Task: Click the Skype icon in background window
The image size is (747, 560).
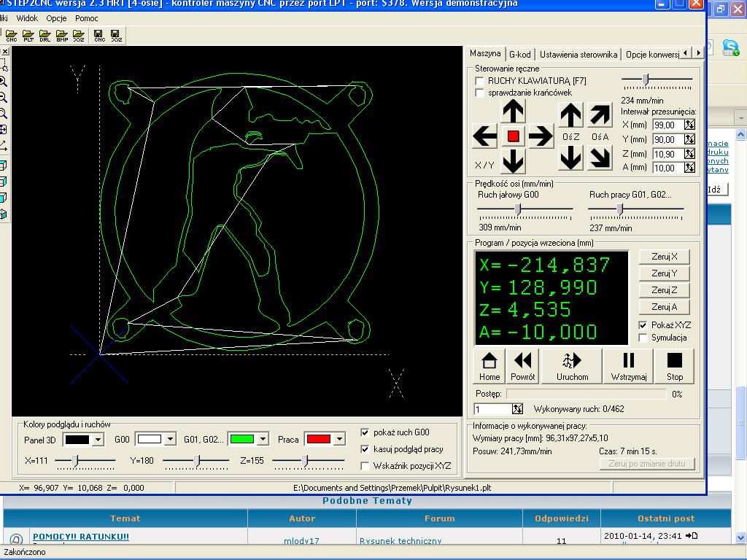Action: point(729,47)
